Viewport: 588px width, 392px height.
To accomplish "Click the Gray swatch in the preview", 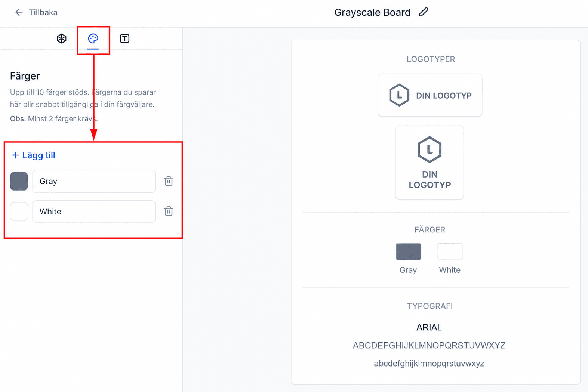I will click(408, 251).
